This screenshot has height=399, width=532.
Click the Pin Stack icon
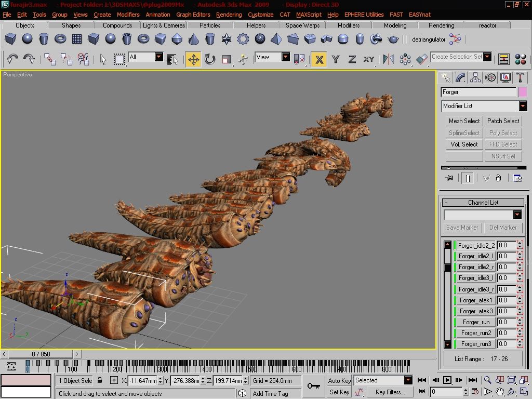click(449, 178)
